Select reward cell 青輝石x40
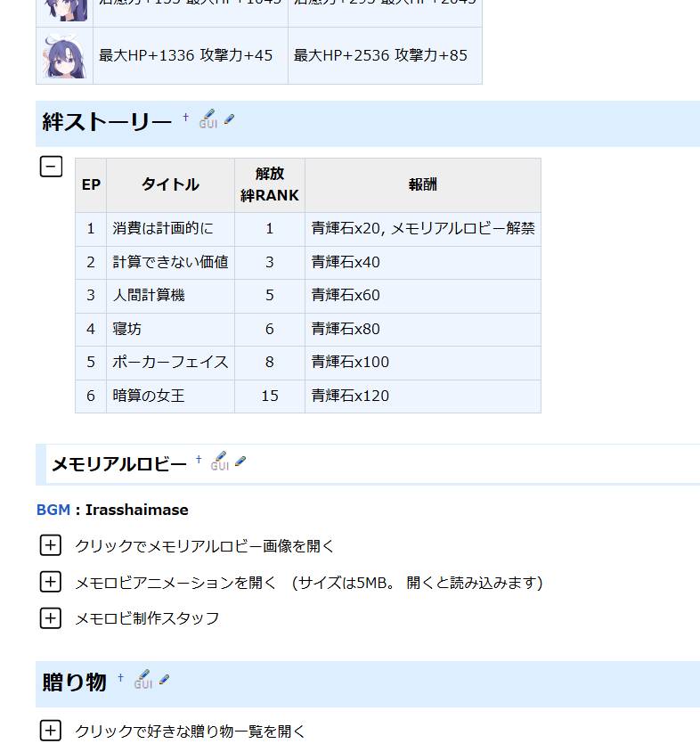700x752 pixels. 423,262
